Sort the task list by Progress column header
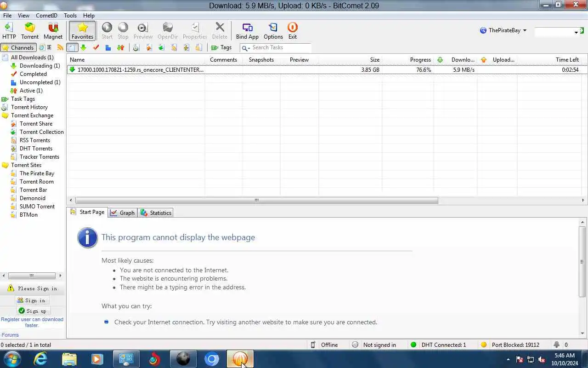The height and width of the screenshot is (368, 588). (420, 60)
